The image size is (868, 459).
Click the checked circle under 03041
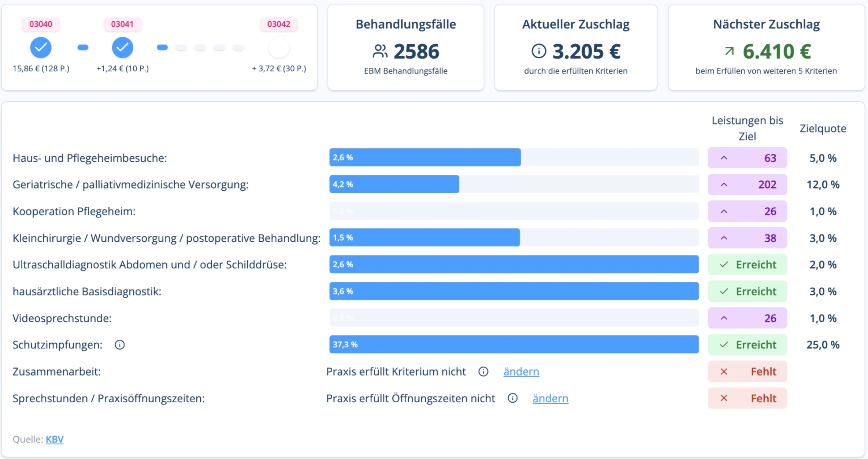click(122, 48)
